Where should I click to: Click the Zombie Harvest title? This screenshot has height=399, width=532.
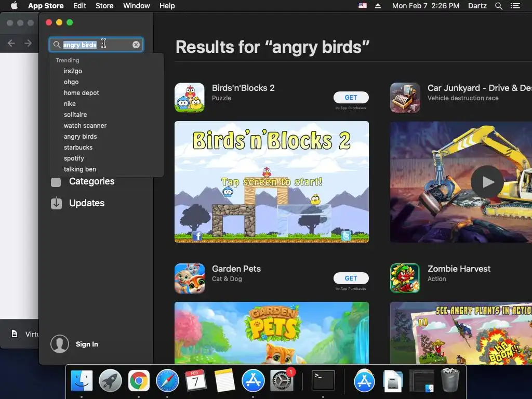click(459, 269)
